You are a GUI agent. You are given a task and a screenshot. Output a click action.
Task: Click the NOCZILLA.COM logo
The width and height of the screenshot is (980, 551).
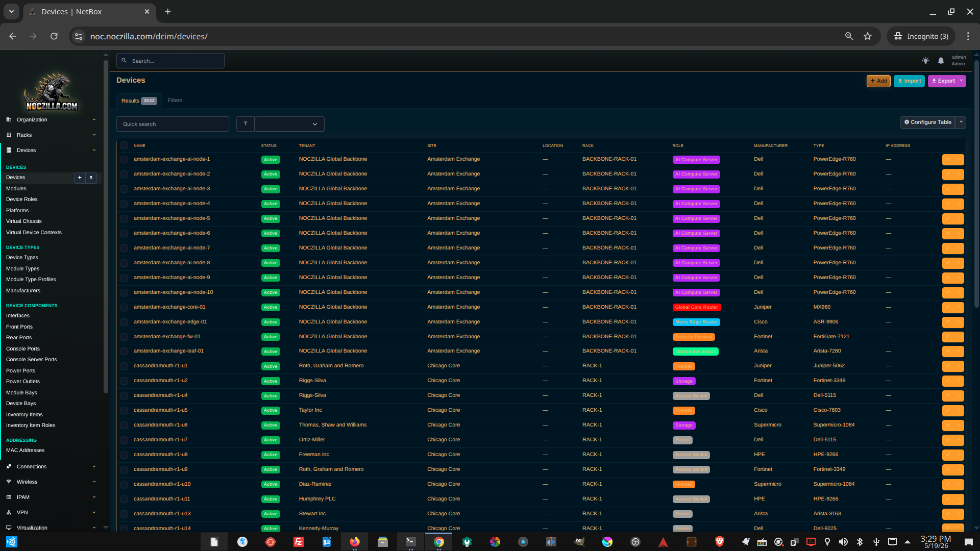coord(52,92)
